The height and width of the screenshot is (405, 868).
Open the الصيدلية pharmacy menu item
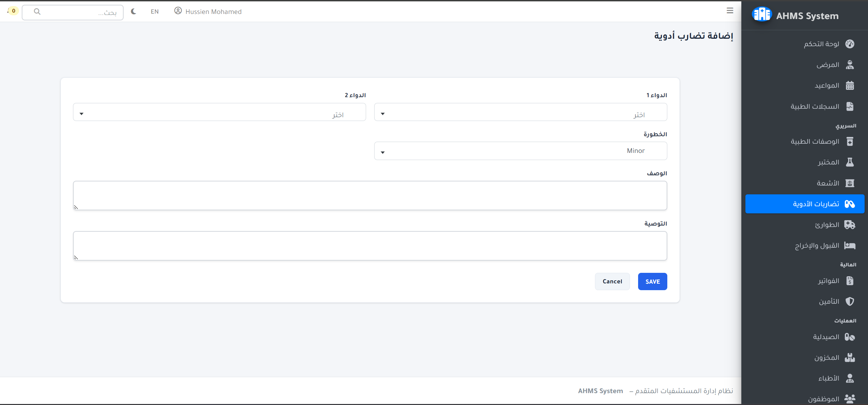pos(826,337)
